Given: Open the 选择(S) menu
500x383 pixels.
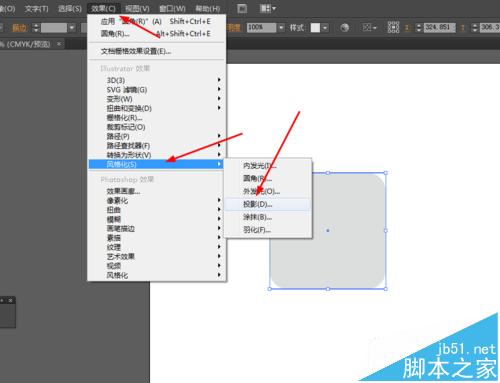Looking at the screenshot, I should 70,8.
